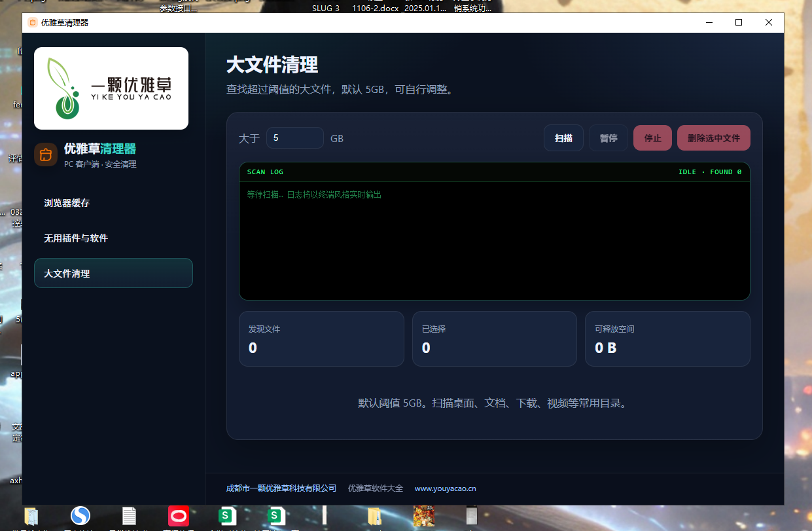Click the colorful picture thumbnail desktop icon
The image size is (812, 531).
(x=423, y=516)
